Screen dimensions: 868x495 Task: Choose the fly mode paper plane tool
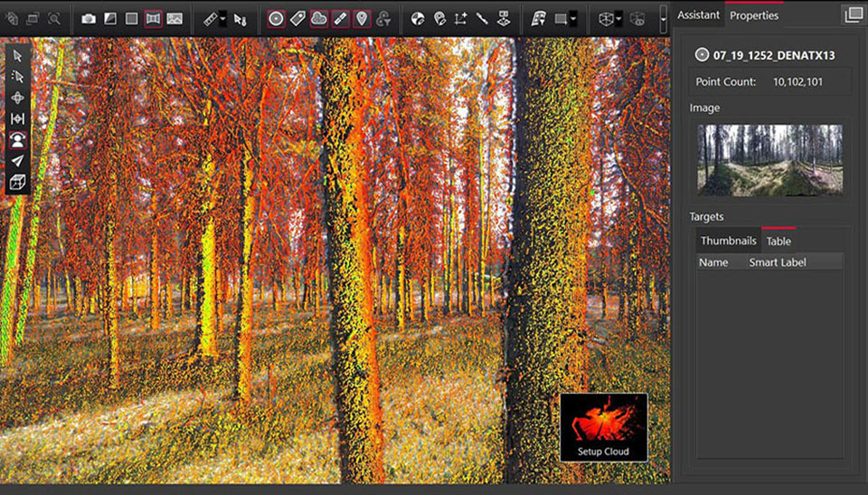point(17,161)
